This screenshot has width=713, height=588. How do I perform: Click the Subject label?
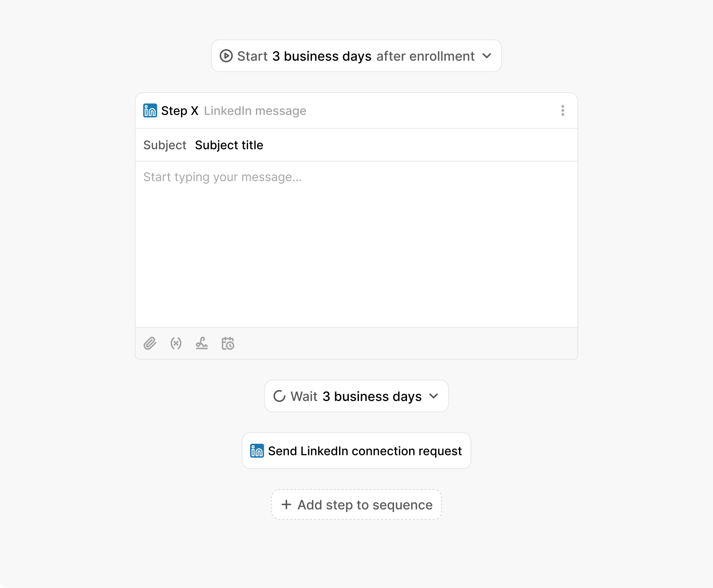(x=165, y=145)
